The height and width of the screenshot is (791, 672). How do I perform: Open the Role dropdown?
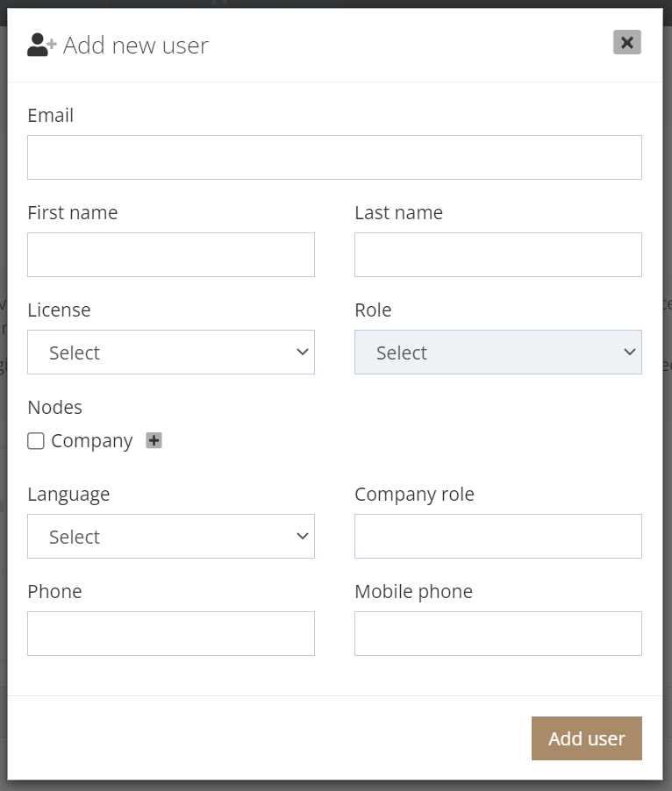tap(498, 353)
